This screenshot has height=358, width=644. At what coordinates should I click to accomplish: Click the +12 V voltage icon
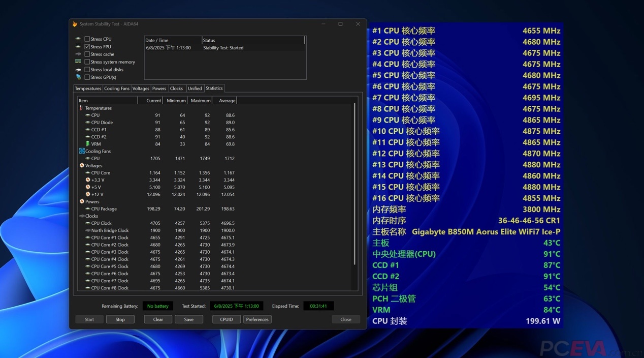[x=88, y=194]
